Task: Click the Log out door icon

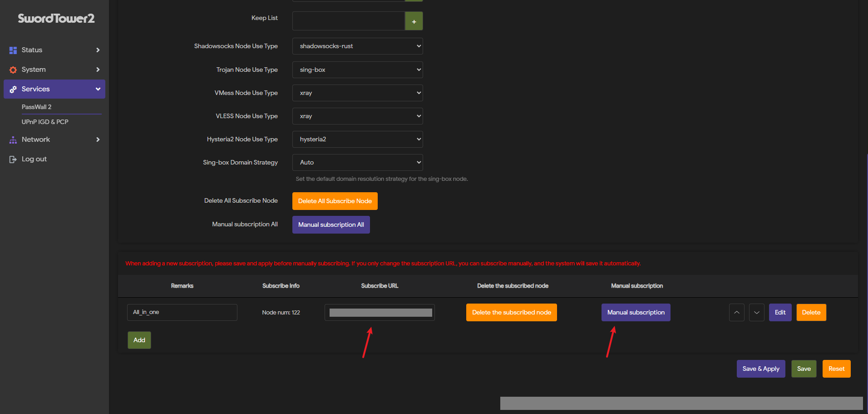Action: (13, 159)
